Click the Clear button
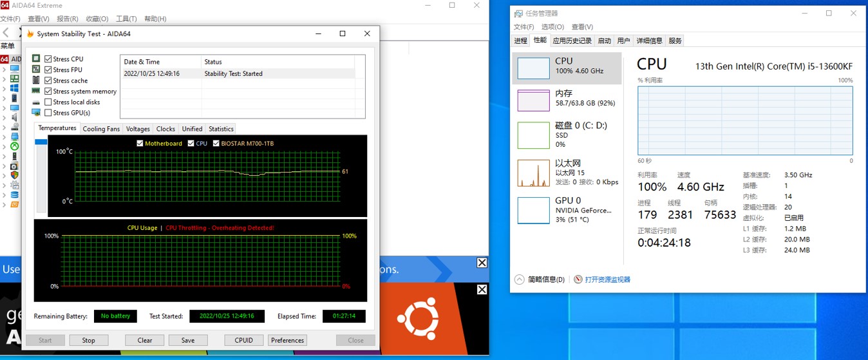The height and width of the screenshot is (360, 868). (x=145, y=340)
